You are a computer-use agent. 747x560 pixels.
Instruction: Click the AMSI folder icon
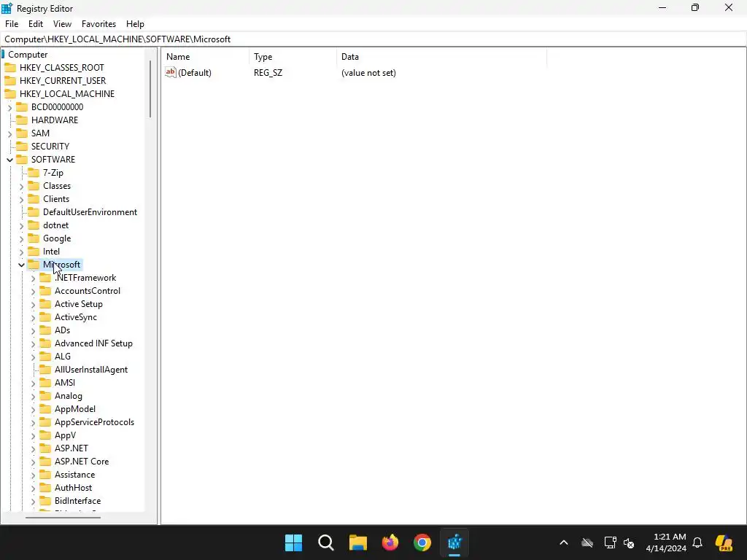(x=45, y=382)
